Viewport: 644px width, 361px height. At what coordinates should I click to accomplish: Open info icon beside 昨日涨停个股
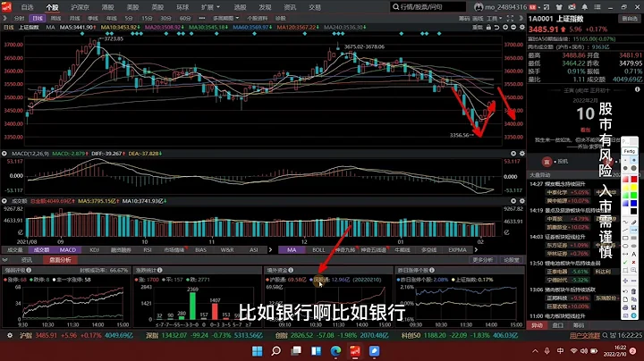tap(432, 270)
